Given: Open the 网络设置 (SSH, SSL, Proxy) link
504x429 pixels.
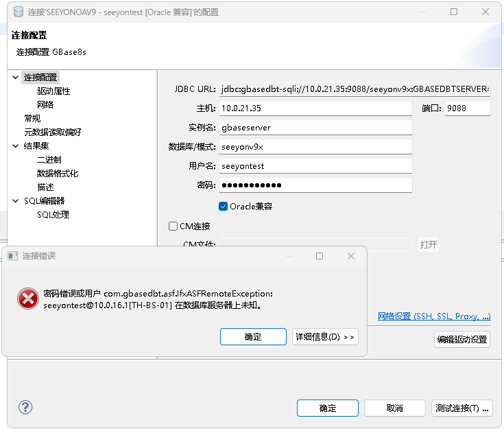Looking at the screenshot, I should pos(434,316).
